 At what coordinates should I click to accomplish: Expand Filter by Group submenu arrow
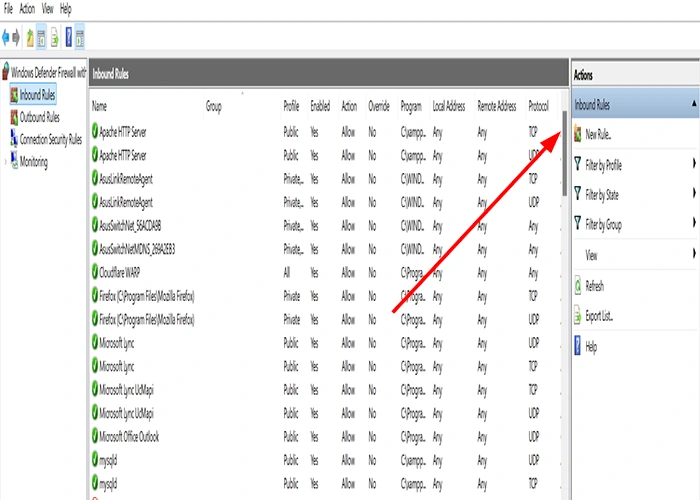694,223
